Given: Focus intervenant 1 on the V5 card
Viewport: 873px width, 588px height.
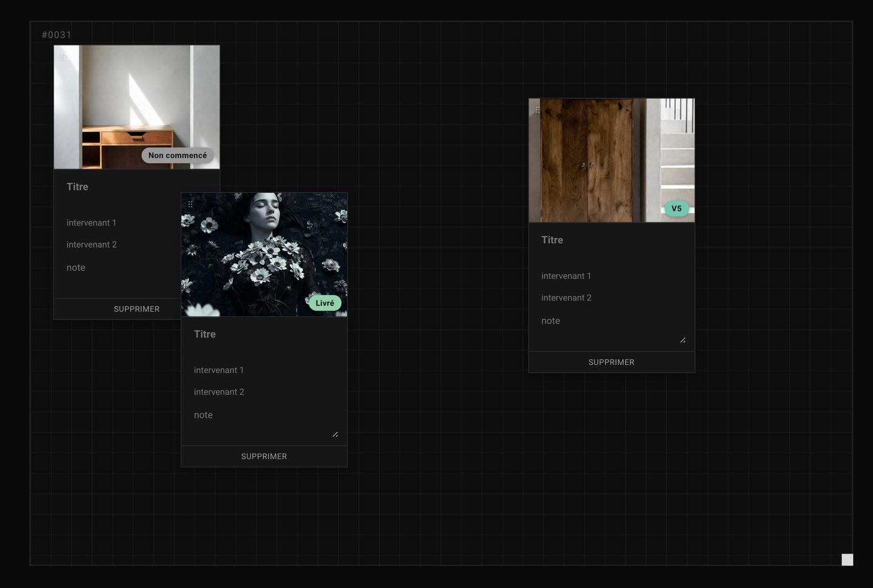Looking at the screenshot, I should click(612, 276).
